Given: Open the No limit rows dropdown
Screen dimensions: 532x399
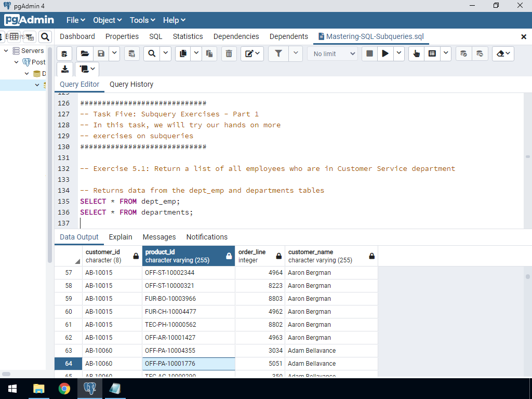Looking at the screenshot, I should point(332,54).
